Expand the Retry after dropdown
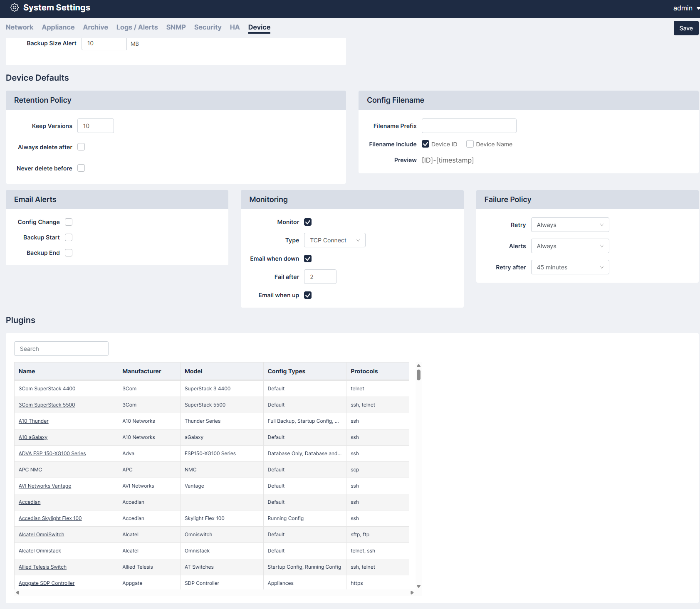Image resolution: width=700 pixels, height=609 pixels. pyautogui.click(x=569, y=267)
